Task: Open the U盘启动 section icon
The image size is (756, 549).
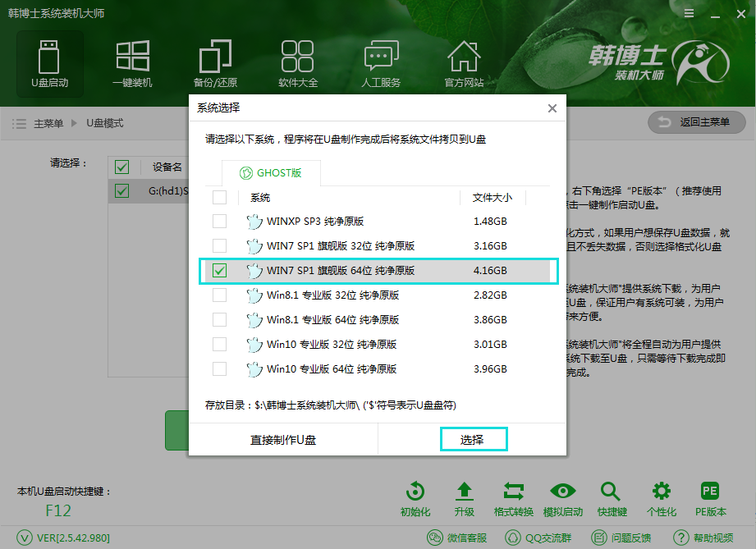Action: pyautogui.click(x=49, y=62)
